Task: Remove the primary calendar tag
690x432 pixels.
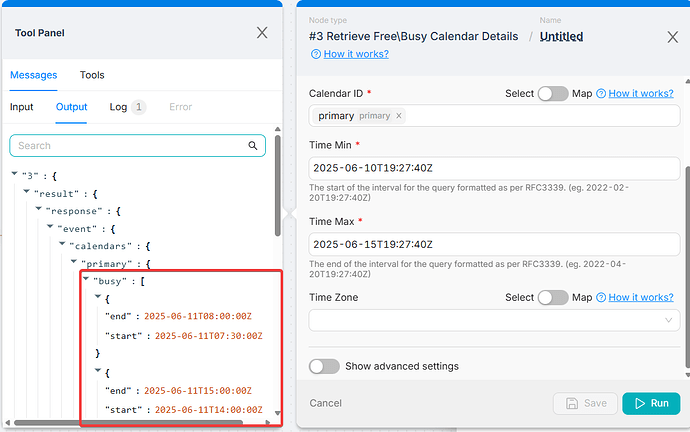Action: click(x=399, y=116)
